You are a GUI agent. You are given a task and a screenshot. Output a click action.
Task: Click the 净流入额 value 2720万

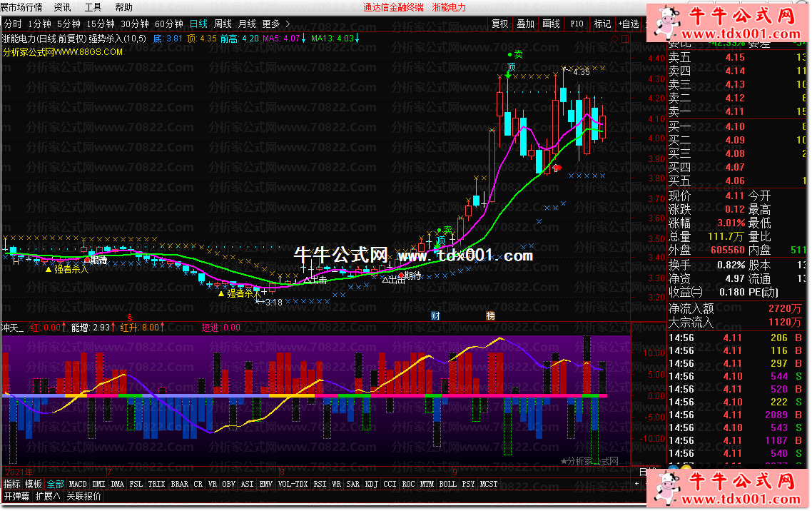(x=785, y=308)
